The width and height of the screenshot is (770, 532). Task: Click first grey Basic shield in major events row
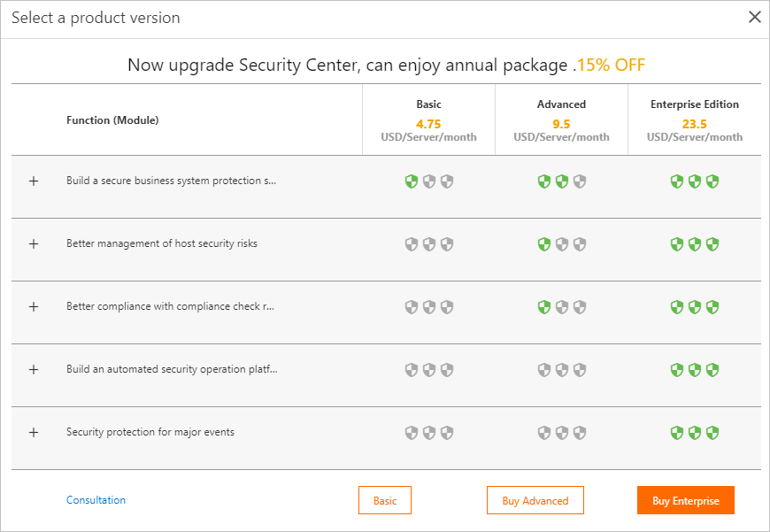(412, 433)
